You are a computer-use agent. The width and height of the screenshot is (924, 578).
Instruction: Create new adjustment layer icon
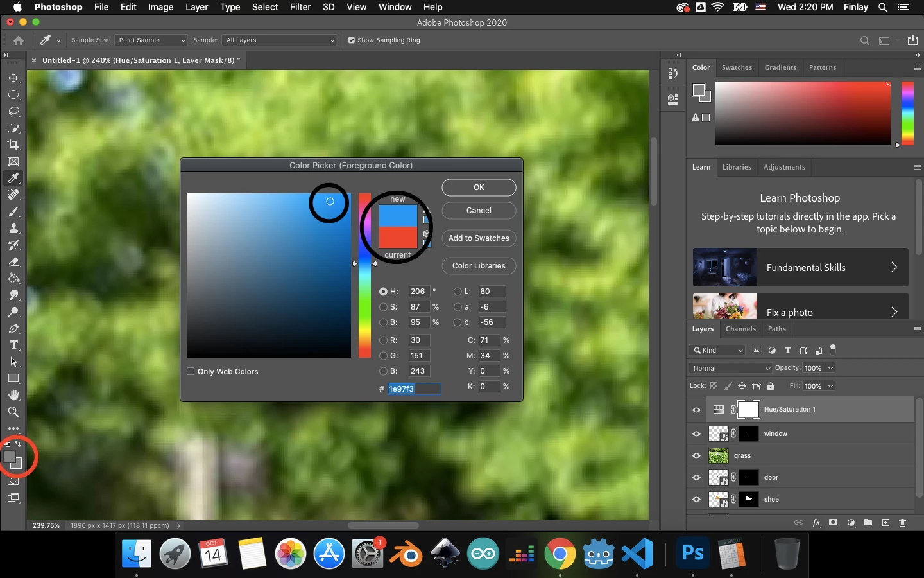tap(851, 523)
